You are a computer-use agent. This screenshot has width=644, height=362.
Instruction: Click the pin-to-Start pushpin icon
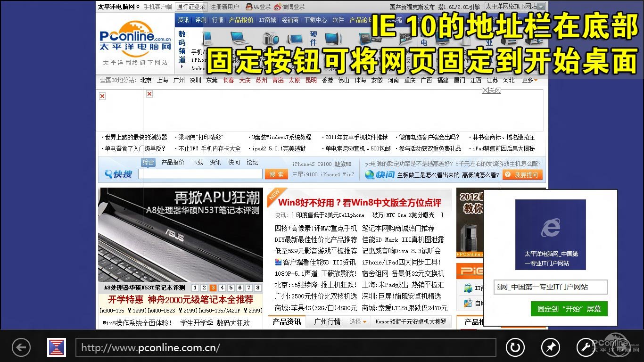point(550,348)
